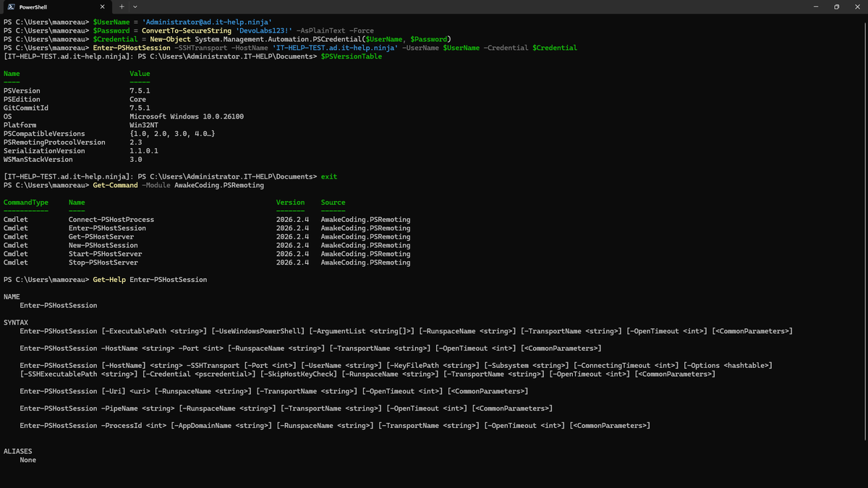This screenshot has width=868, height=488.
Task: Click 'Microsoft Windows 10.0.26100' OS value
Action: 187,116
